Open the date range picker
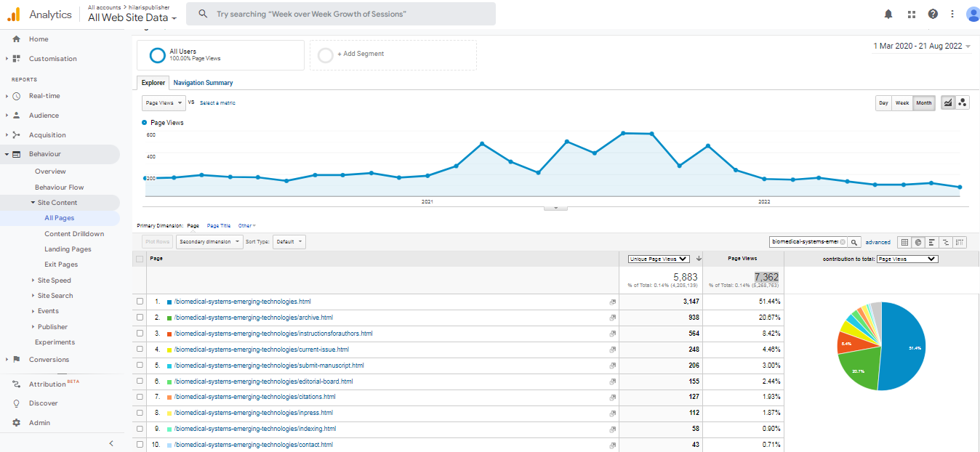 pos(922,46)
